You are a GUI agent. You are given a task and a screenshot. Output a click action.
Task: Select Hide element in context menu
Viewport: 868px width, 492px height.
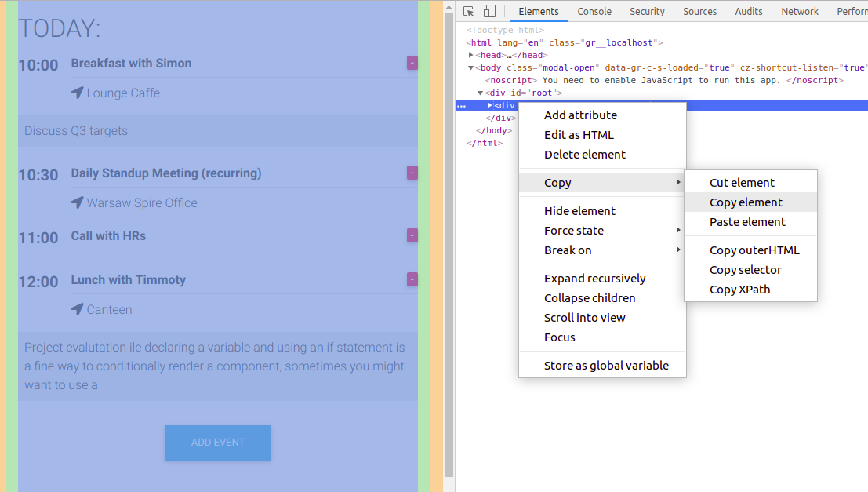pos(602,210)
